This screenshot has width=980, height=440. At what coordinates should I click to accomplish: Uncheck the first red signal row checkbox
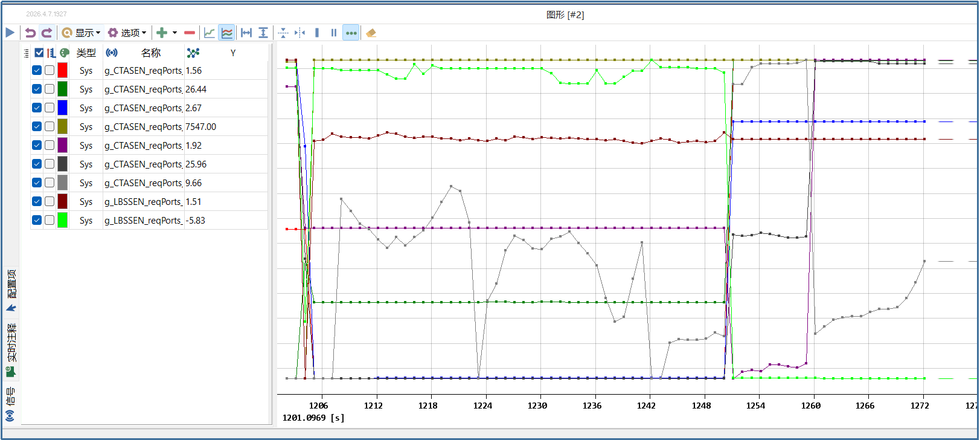(x=37, y=70)
